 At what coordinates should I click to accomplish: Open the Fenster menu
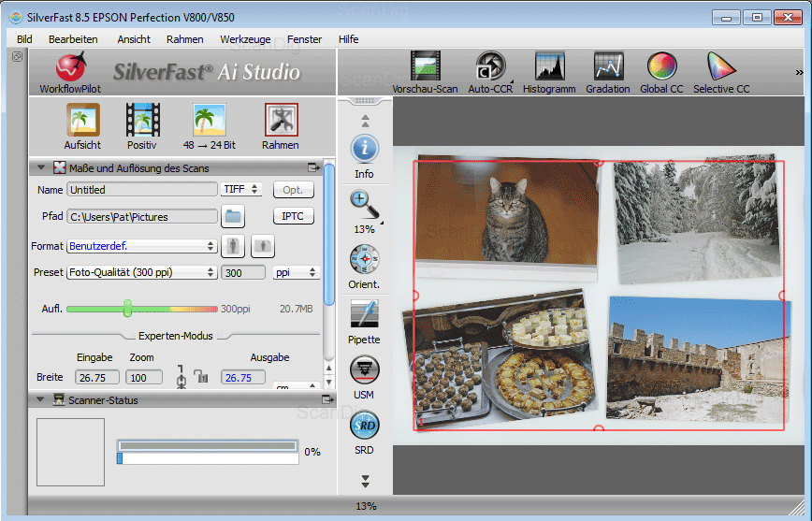coord(305,39)
